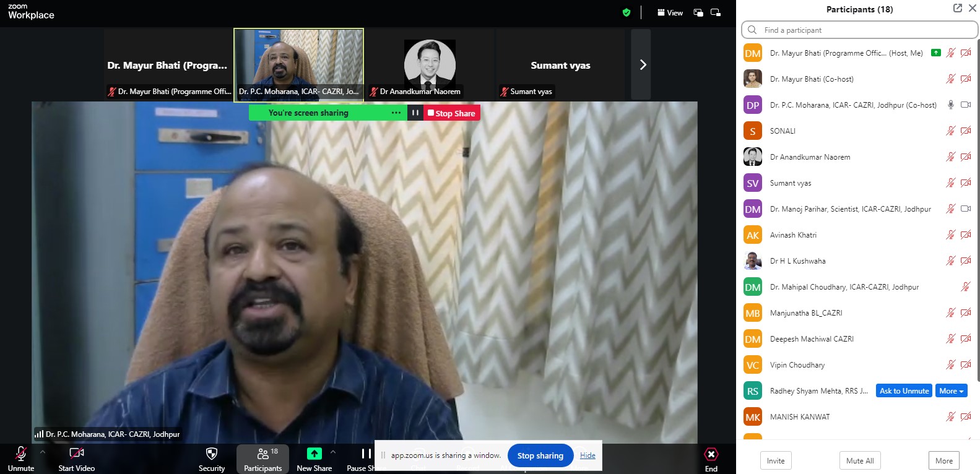Click muted mic icon for Dr Anandkumar Naorem
This screenshot has width=980, height=474.
tap(951, 157)
